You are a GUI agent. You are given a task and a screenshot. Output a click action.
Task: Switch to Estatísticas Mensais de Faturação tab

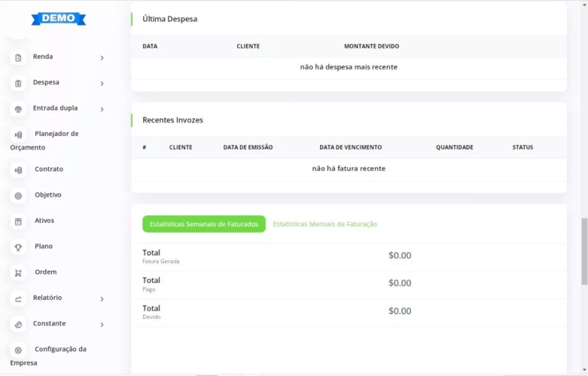tap(324, 224)
